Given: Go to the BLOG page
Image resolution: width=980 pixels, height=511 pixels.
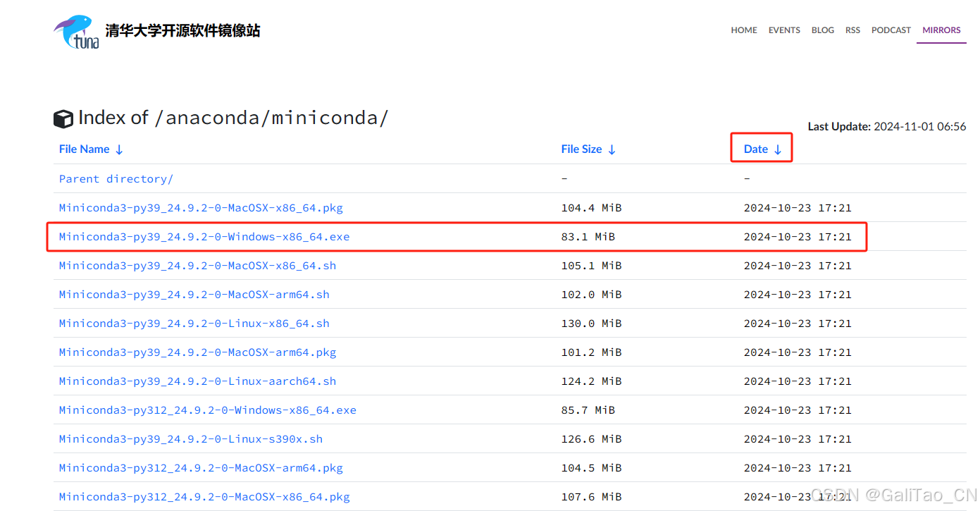Looking at the screenshot, I should pos(823,30).
